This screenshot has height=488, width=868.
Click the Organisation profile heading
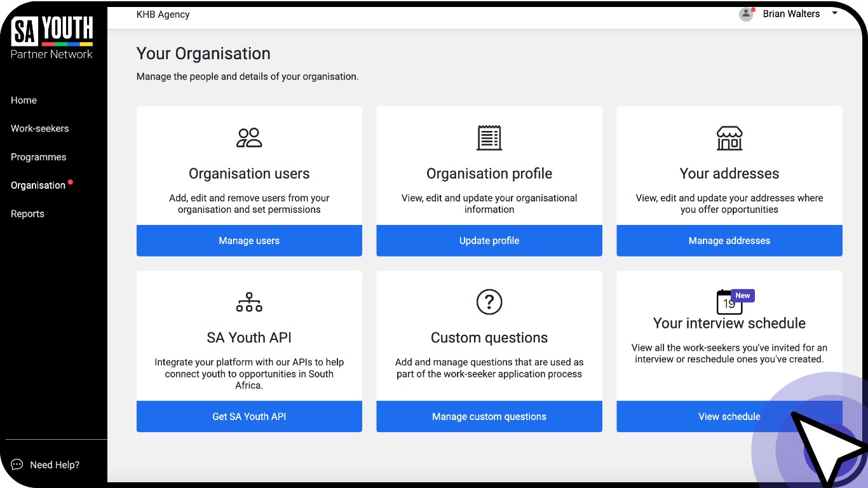point(489,173)
